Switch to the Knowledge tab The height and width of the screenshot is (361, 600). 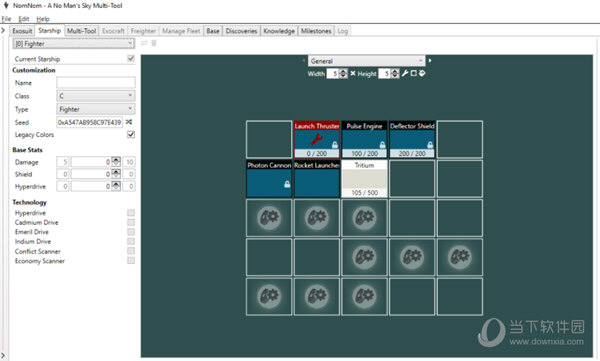279,31
